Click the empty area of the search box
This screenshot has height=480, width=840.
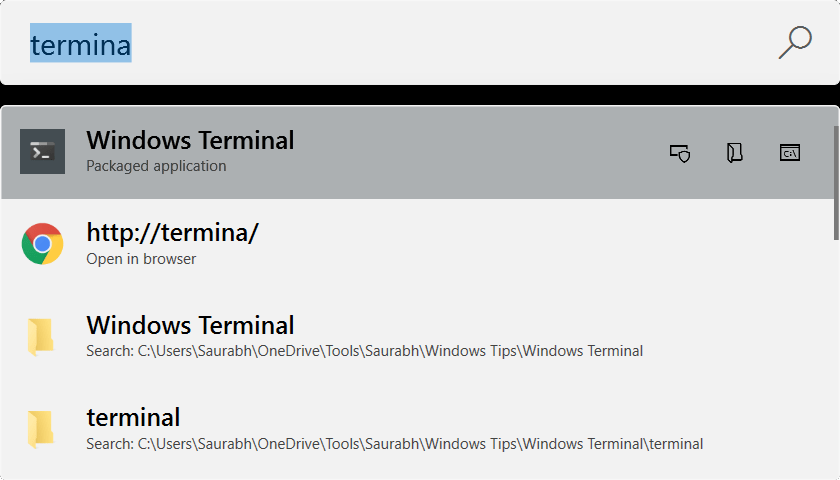450,45
